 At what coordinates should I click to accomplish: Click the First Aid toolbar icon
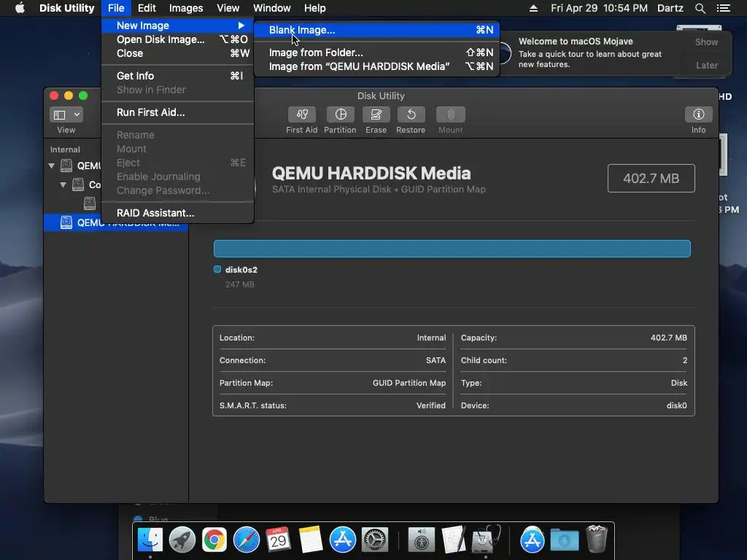pyautogui.click(x=301, y=114)
